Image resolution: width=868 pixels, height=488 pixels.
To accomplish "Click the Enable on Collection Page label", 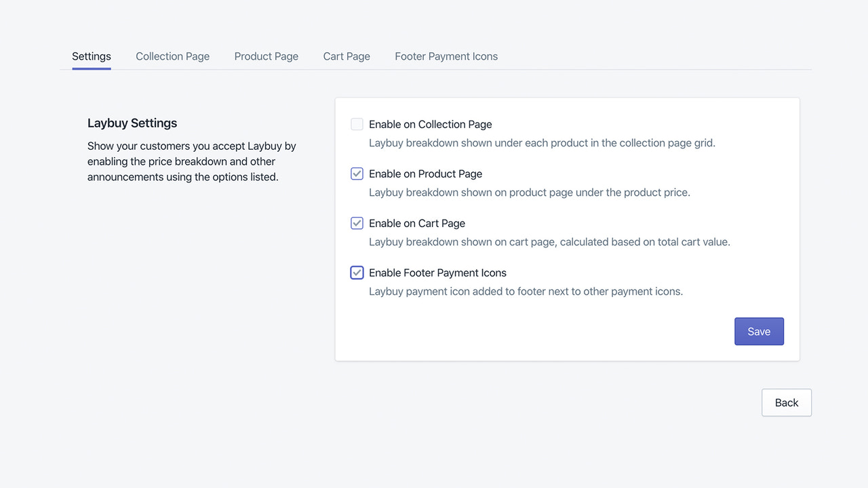I will 430,124.
